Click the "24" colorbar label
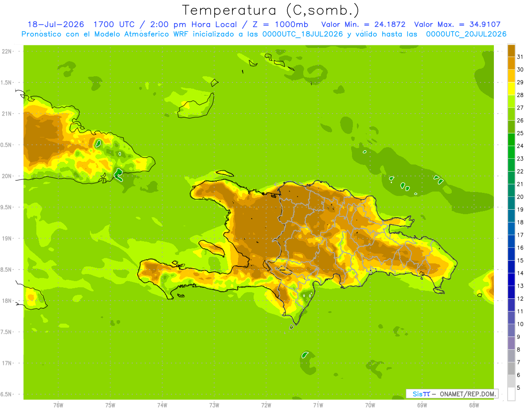Image resolution: width=532 pixels, height=411 pixels. tap(520, 146)
